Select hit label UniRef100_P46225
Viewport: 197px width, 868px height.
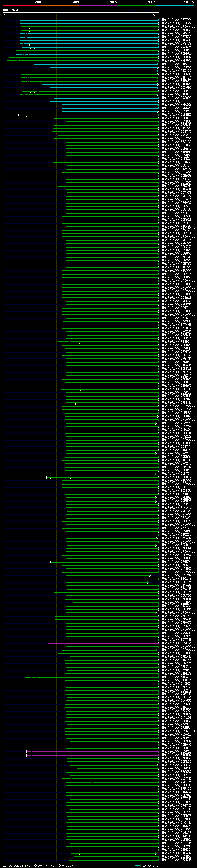[176, 64]
